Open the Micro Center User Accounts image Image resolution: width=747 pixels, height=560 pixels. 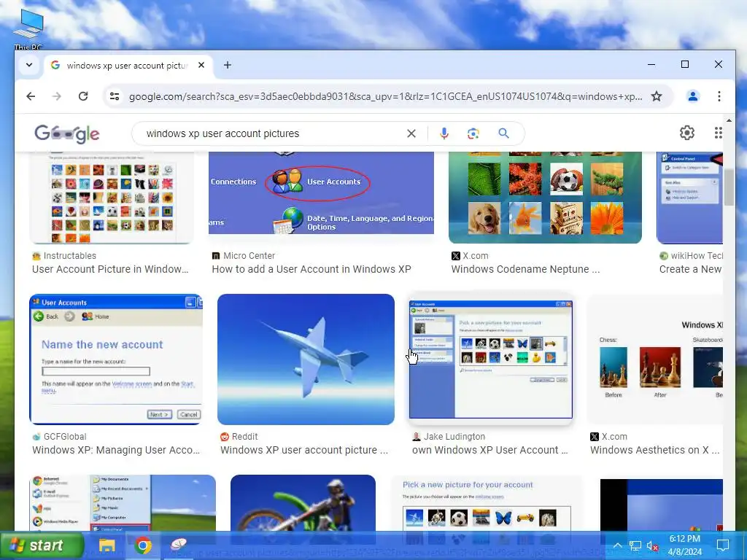tap(321, 193)
